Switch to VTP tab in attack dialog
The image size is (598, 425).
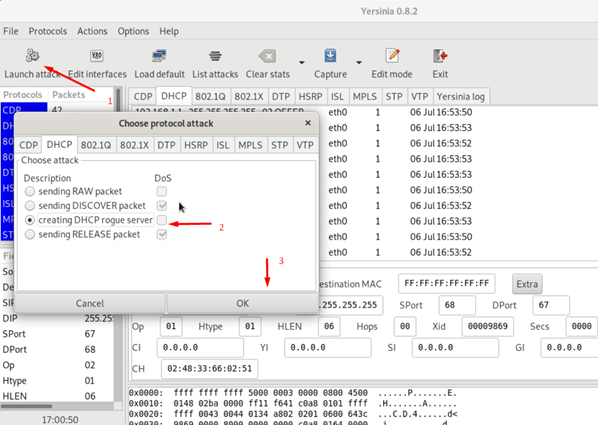[x=305, y=145]
